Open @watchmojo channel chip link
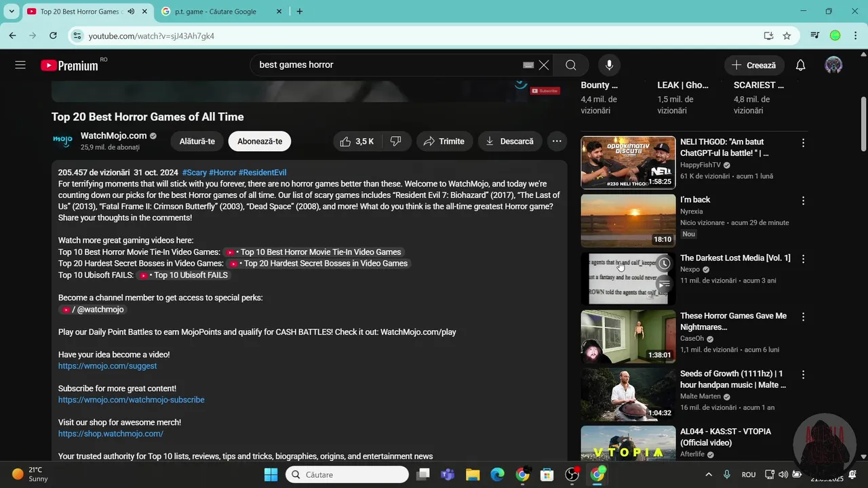868x488 pixels. click(93, 309)
